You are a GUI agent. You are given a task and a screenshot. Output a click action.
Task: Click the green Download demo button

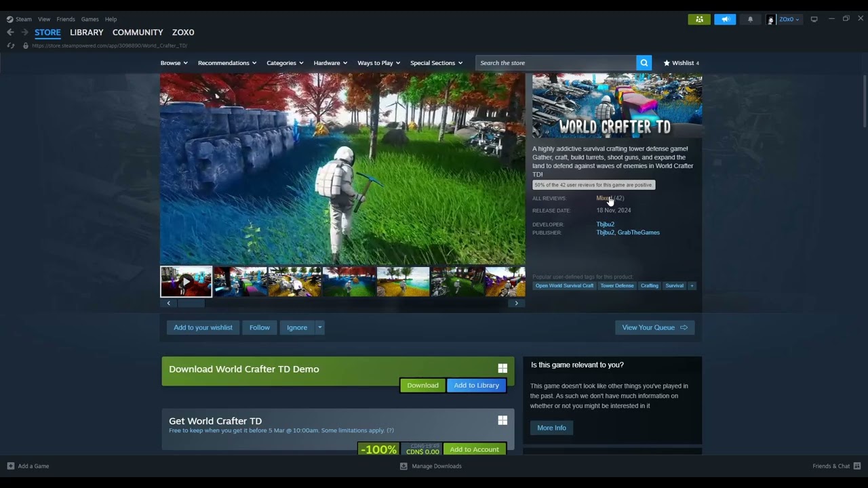click(x=422, y=385)
